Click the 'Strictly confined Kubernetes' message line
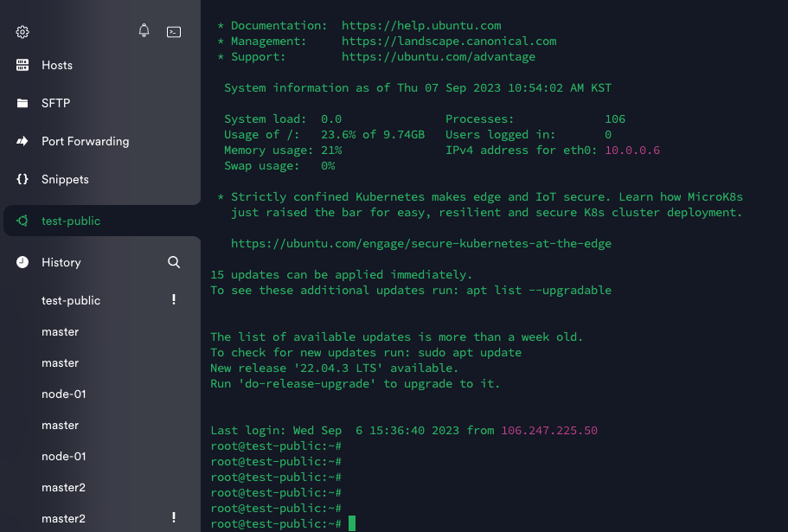The width and height of the screenshot is (788, 532). click(x=486, y=197)
